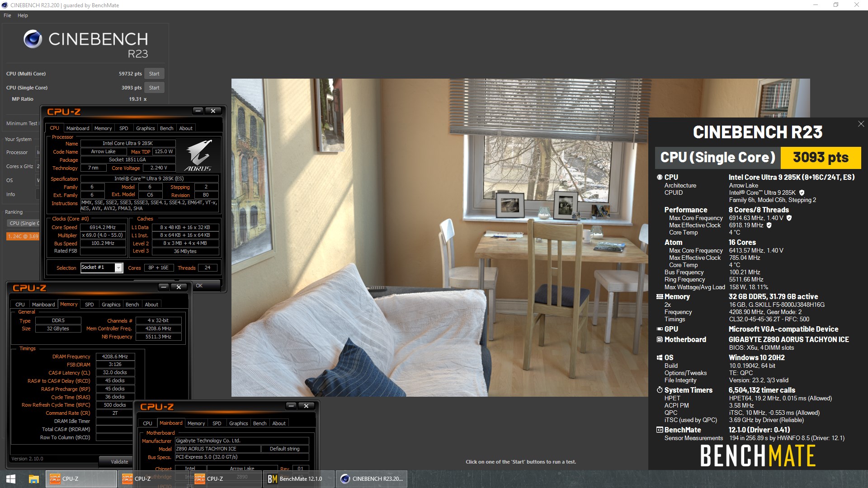Close the BenchMate result panel
Screen dimensions: 868x488
(x=861, y=124)
